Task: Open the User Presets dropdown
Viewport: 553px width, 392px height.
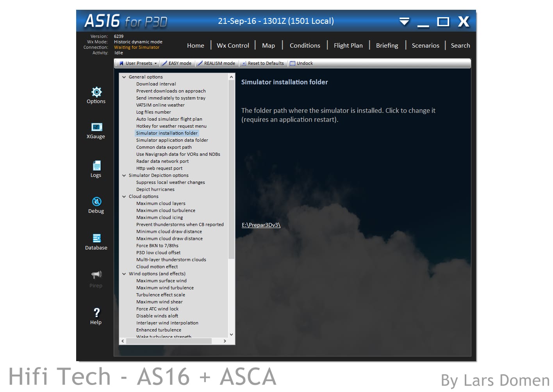Action: pos(138,63)
